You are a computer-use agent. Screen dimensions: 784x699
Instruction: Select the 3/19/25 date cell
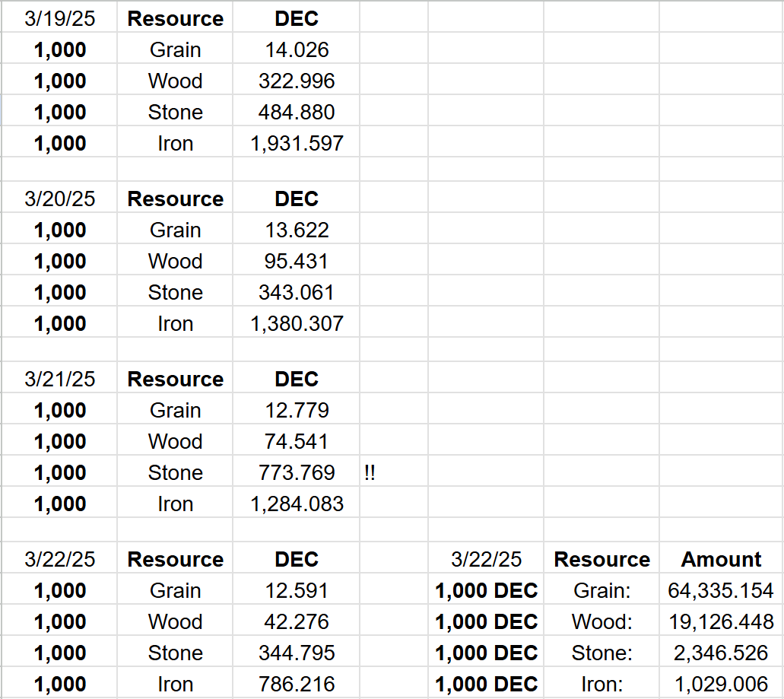coord(59,18)
